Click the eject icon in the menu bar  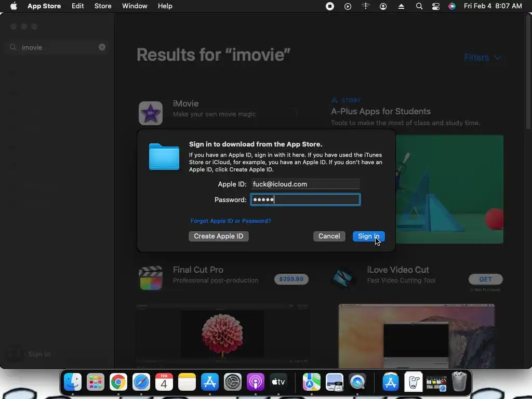401,6
